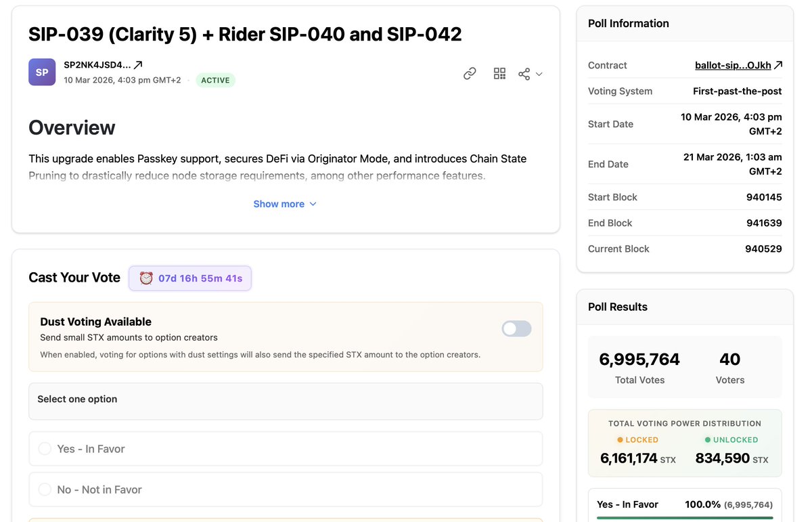Click the green UNLOCKED legend dot
The image size is (812, 522).
point(708,440)
